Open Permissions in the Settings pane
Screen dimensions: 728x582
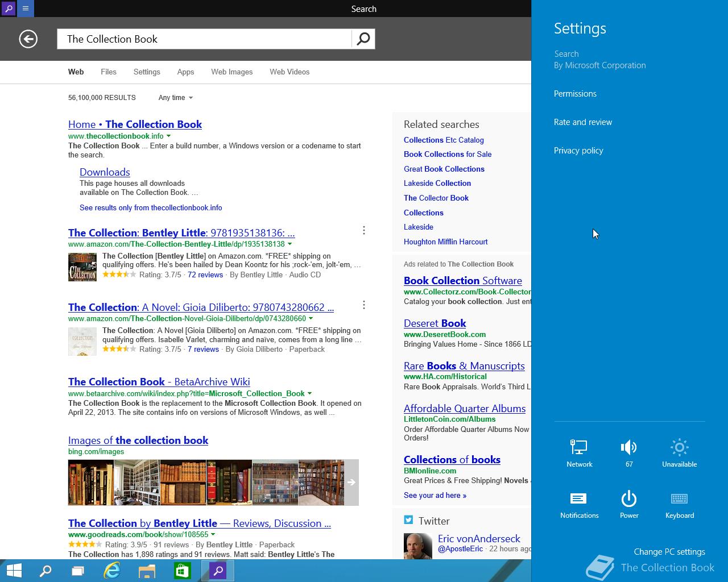tap(575, 94)
